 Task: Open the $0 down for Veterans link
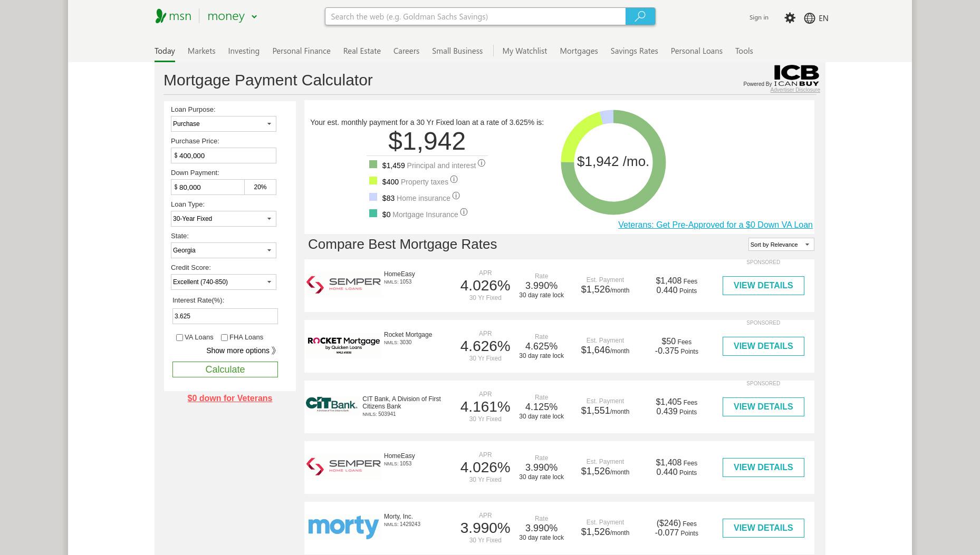(x=229, y=398)
